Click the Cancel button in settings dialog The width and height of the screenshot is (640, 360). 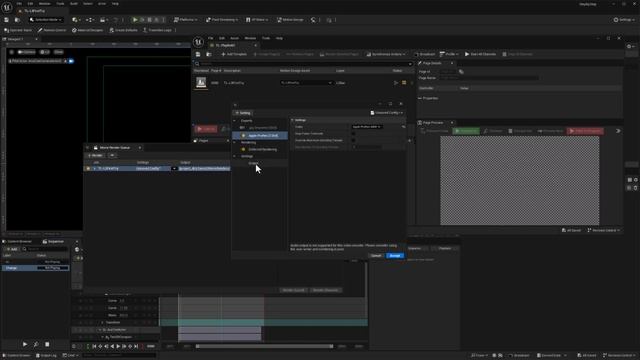376,256
